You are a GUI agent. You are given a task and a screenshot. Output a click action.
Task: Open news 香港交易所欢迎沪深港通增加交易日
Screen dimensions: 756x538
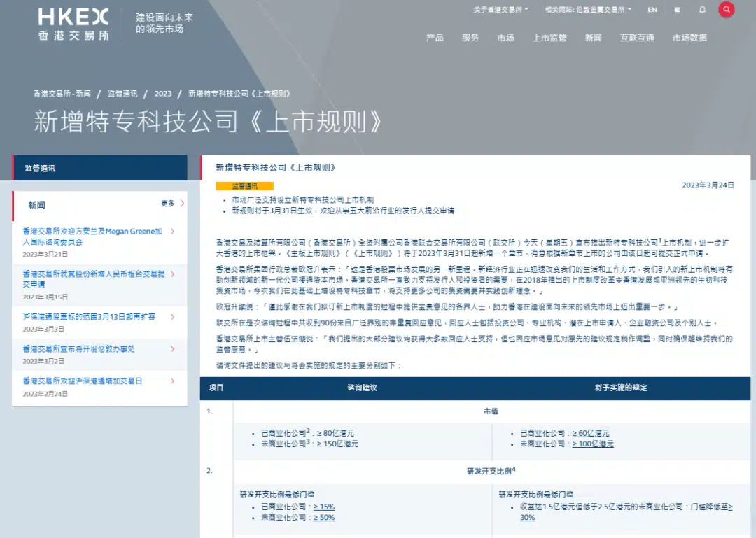click(x=83, y=381)
